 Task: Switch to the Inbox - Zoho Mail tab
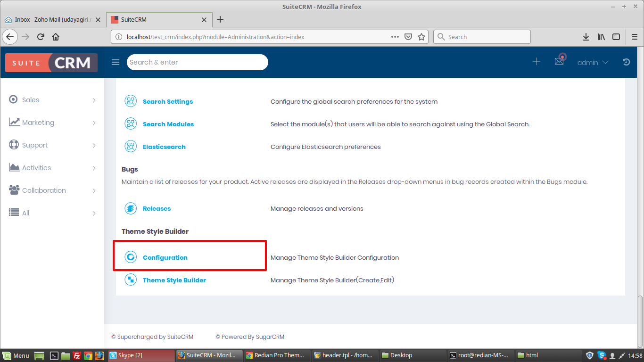click(x=53, y=20)
